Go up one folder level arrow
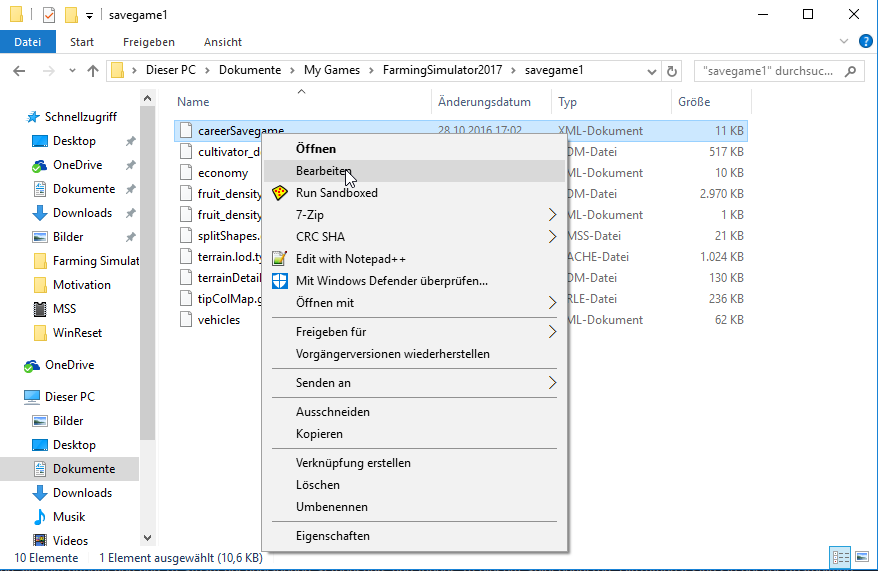Image resolution: width=878 pixels, height=571 pixels. (x=93, y=71)
